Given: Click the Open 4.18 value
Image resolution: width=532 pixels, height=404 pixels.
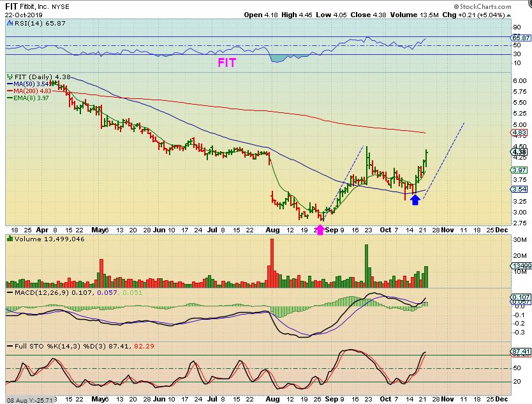Looking at the screenshot, I should click(x=261, y=15).
